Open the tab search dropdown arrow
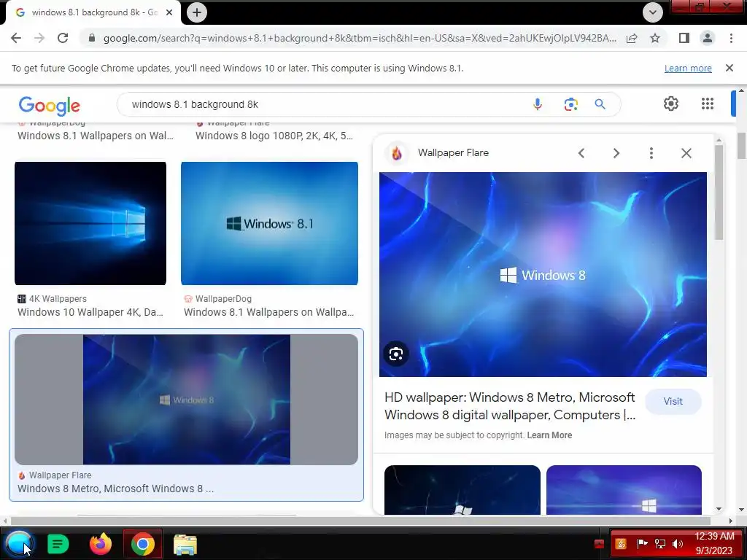 [653, 12]
